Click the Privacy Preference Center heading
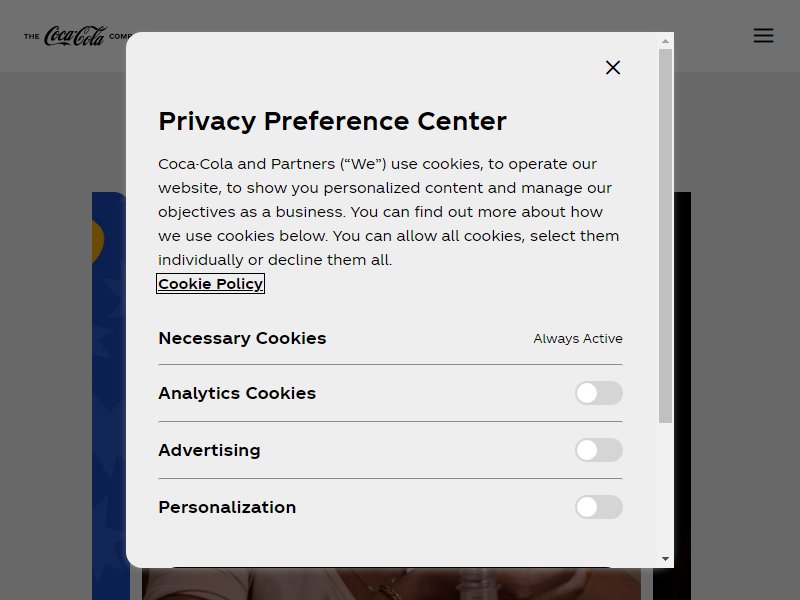800x600 pixels. click(x=332, y=121)
